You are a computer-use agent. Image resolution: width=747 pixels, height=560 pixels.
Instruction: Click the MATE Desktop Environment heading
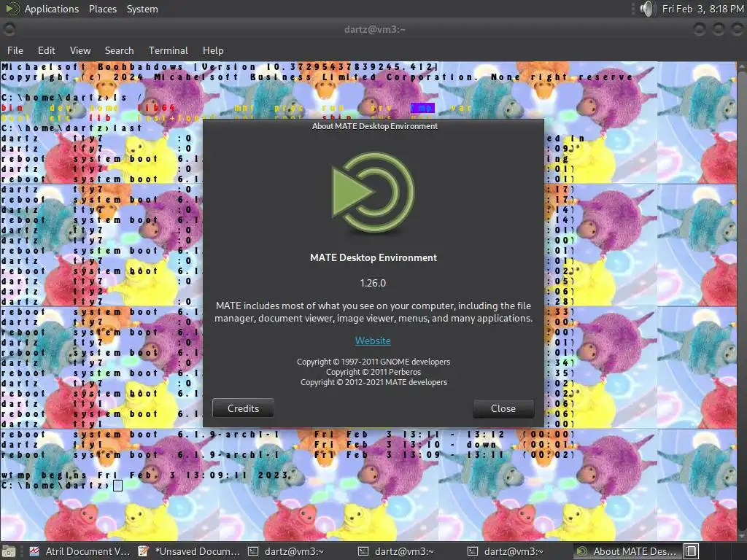coord(373,257)
